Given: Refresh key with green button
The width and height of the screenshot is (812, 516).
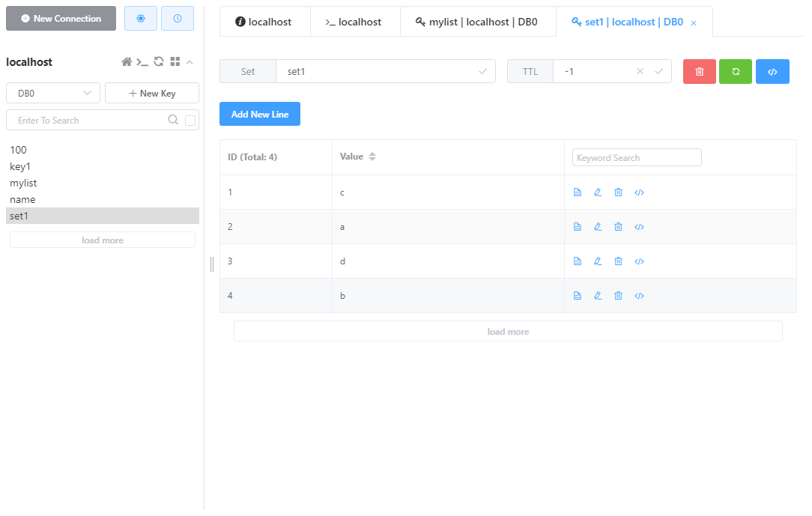Looking at the screenshot, I should [x=736, y=71].
